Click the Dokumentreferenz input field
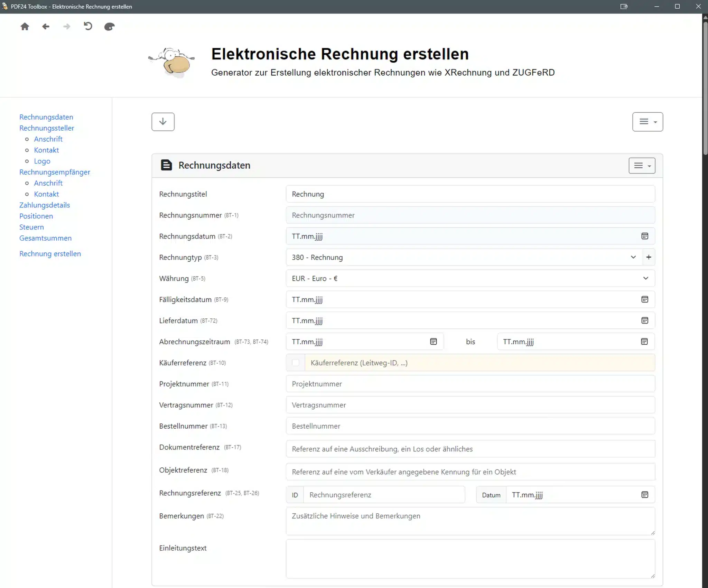 tap(471, 449)
